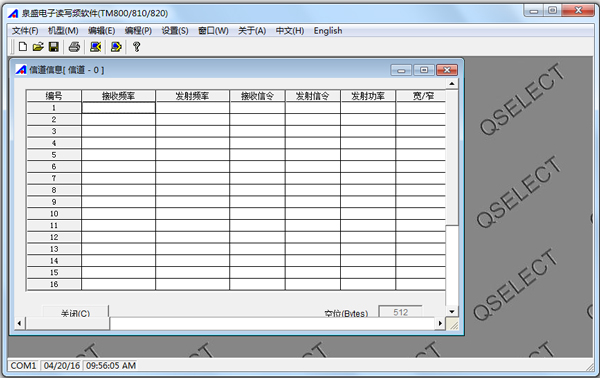600x378 pixels.
Task: Click the horizontal scrollbar thumb
Action: click(x=67, y=324)
